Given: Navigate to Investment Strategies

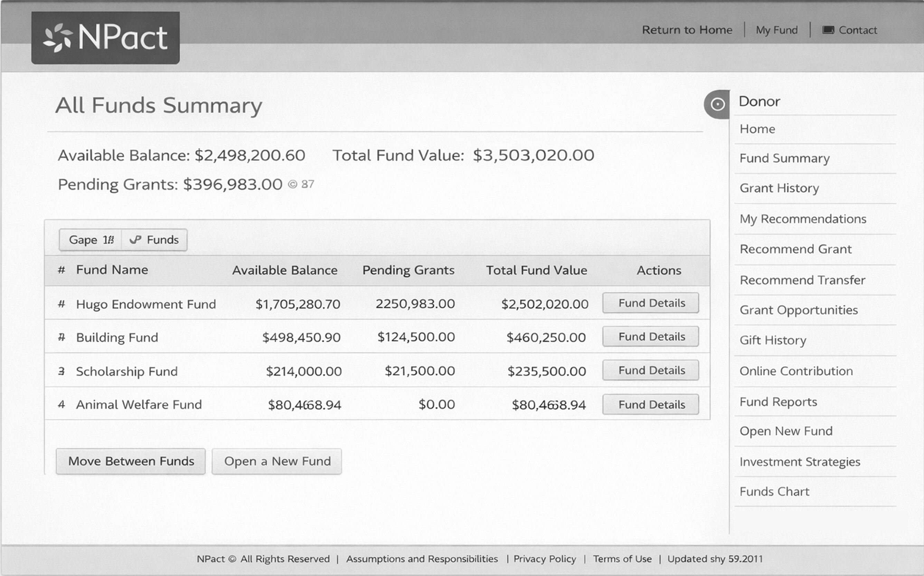Looking at the screenshot, I should coord(800,462).
